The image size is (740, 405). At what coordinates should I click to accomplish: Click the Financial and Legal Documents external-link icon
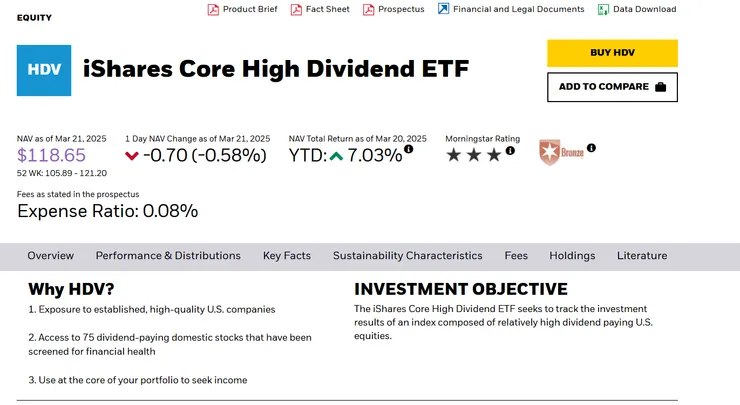click(x=443, y=10)
